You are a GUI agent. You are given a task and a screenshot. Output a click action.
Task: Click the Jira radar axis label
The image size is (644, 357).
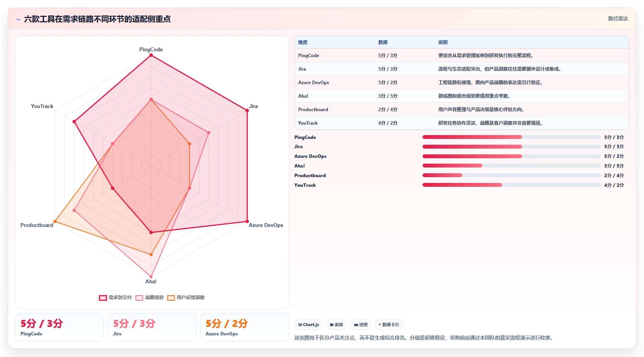tap(253, 106)
